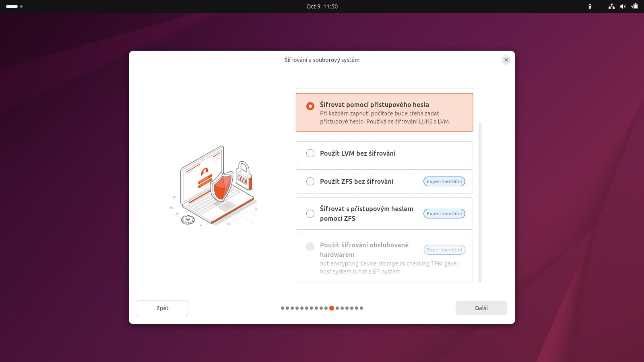Open the network status icon
The height and width of the screenshot is (362, 644).
tap(611, 6)
